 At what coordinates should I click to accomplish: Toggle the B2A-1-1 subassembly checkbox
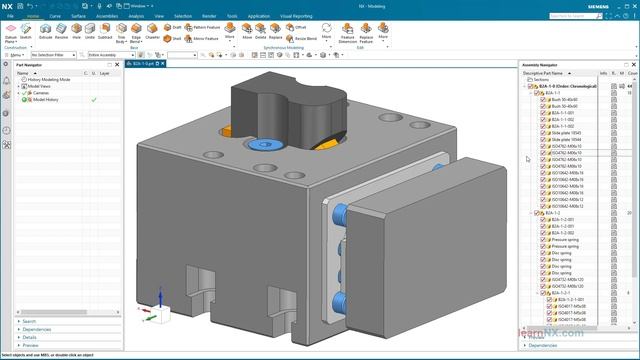(x=537, y=93)
